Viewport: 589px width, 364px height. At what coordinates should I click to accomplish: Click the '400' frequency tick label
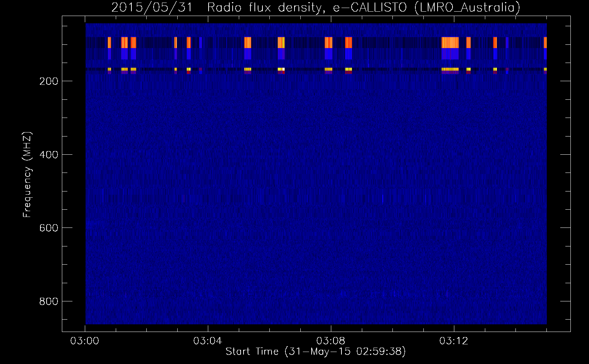pos(49,155)
